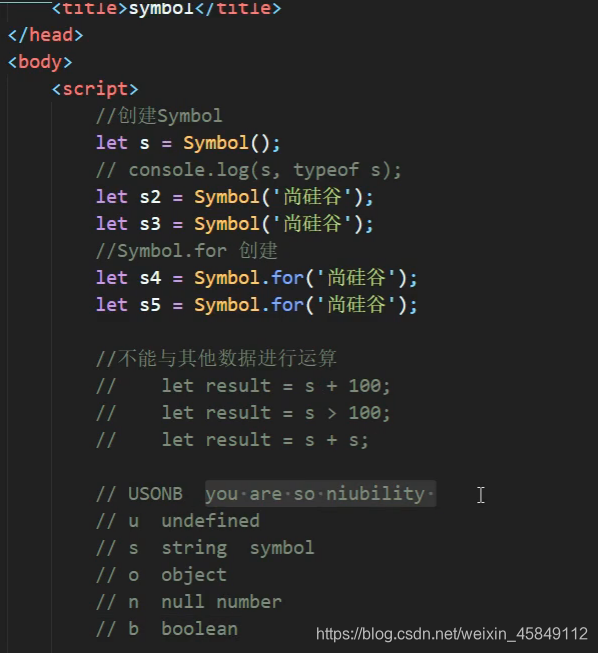Click the line 'let s = Symbol();'

[188, 143]
